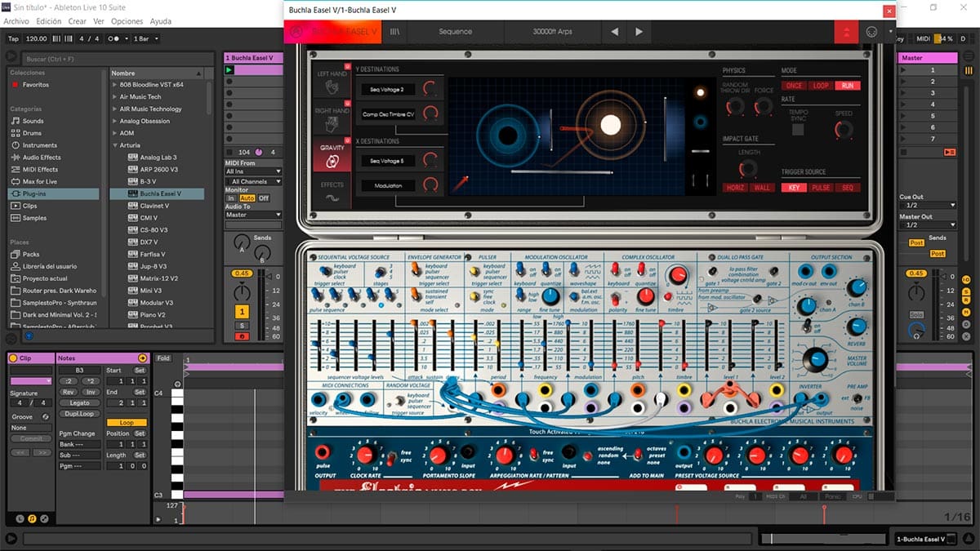This screenshot has height=551, width=980.
Task: Click the Arturia logo menu
Action: [x=295, y=32]
